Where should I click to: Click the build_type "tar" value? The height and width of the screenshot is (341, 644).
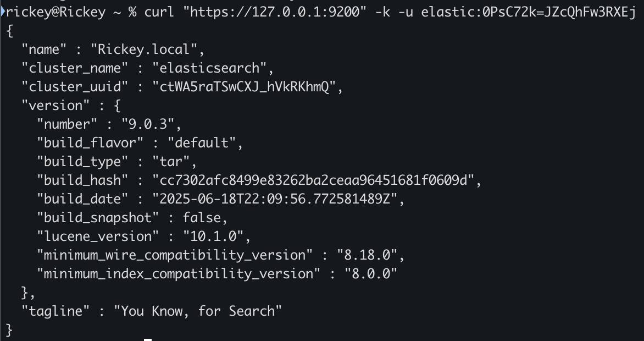click(171, 161)
